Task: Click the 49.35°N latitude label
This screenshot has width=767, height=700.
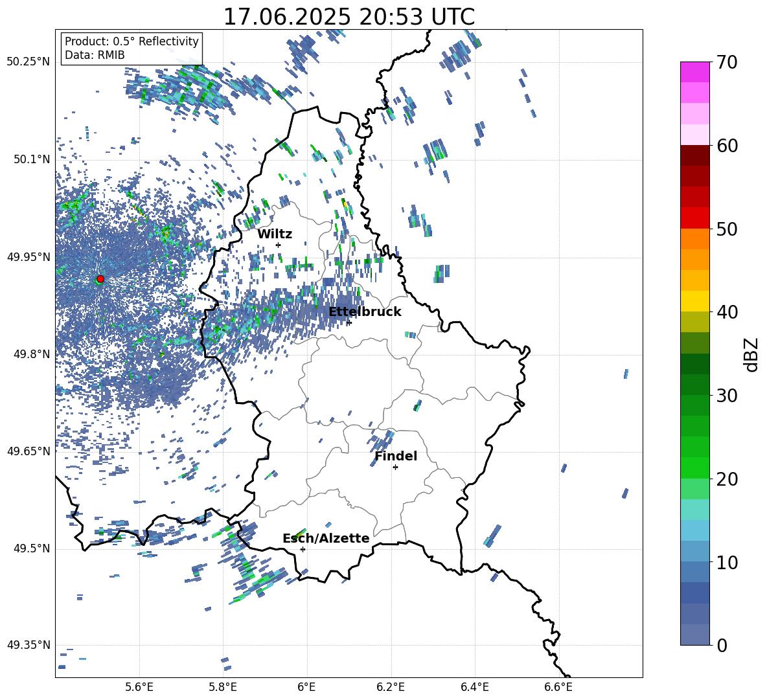Action: point(29,645)
